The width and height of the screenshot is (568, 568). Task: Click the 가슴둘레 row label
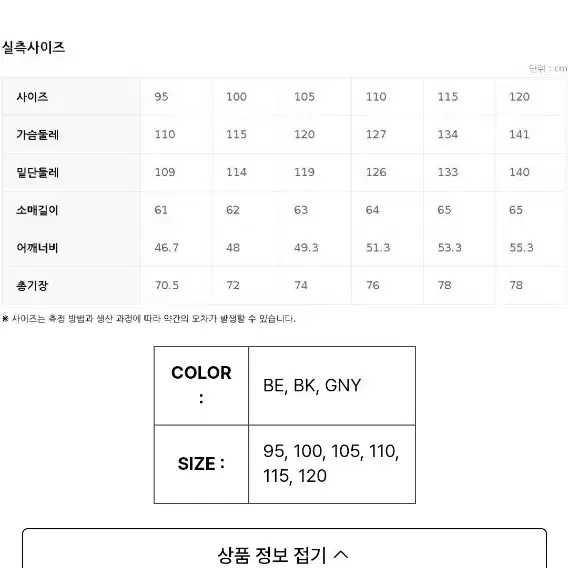coord(37,134)
